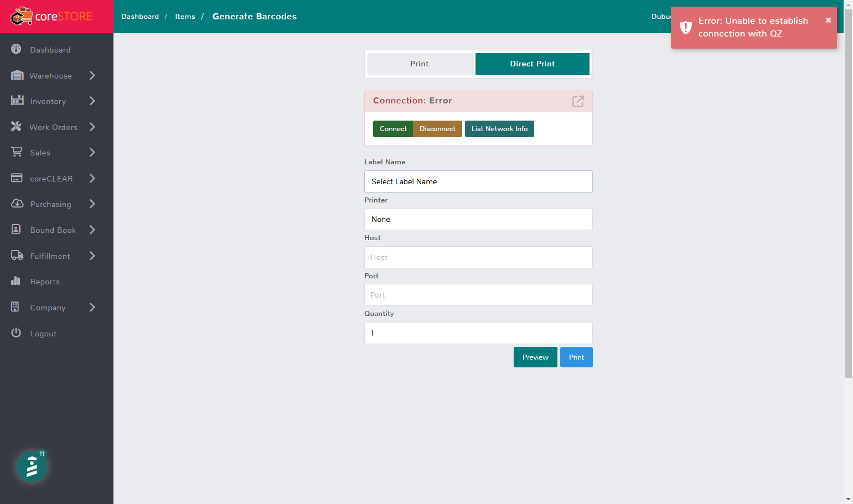The width and height of the screenshot is (853, 504).
Task: Expand the Warehouse menu chevron
Action: click(92, 75)
